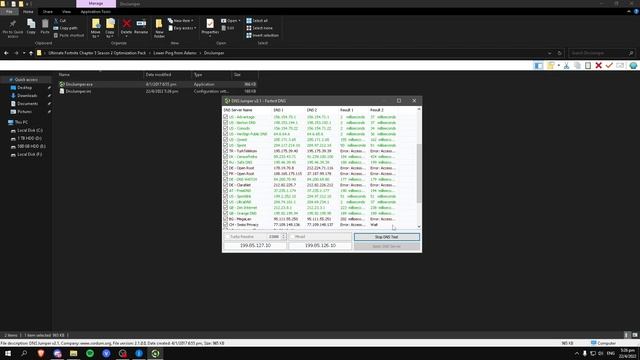This screenshot has width=640, height=360.
Task: Uncheck the DE - Open Root checkbox
Action: click(226, 168)
